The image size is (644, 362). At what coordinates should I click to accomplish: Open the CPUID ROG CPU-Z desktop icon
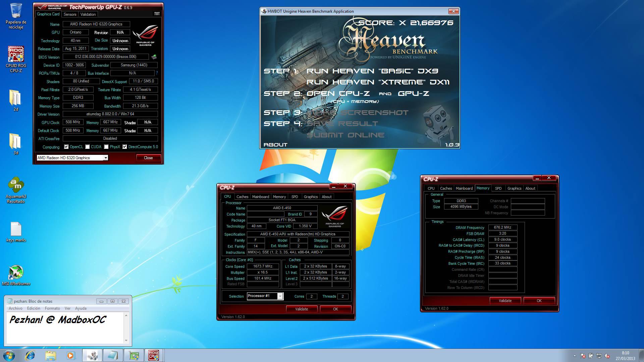(16, 59)
